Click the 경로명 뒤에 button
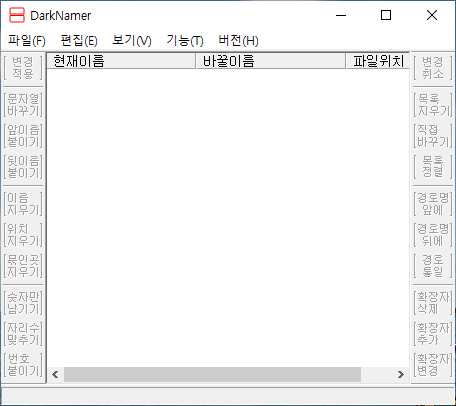 (433, 235)
